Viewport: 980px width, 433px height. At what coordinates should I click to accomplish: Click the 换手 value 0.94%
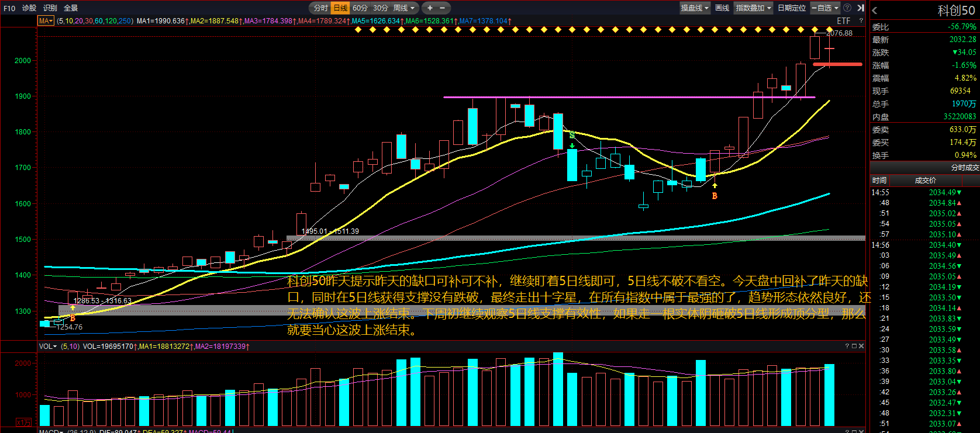point(965,155)
